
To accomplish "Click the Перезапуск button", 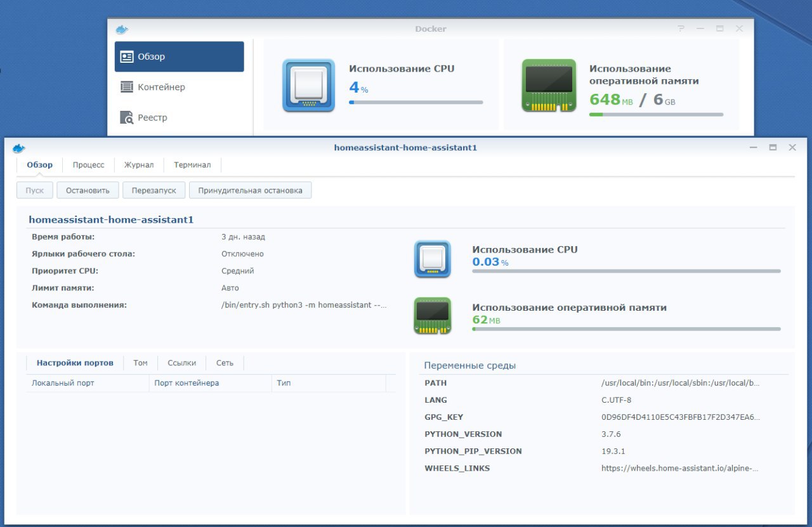I will coord(154,190).
